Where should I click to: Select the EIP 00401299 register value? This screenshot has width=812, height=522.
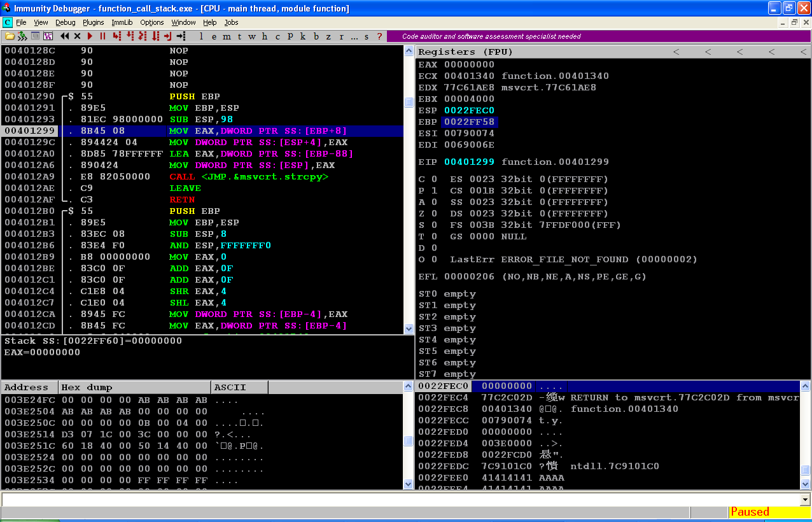tap(470, 162)
